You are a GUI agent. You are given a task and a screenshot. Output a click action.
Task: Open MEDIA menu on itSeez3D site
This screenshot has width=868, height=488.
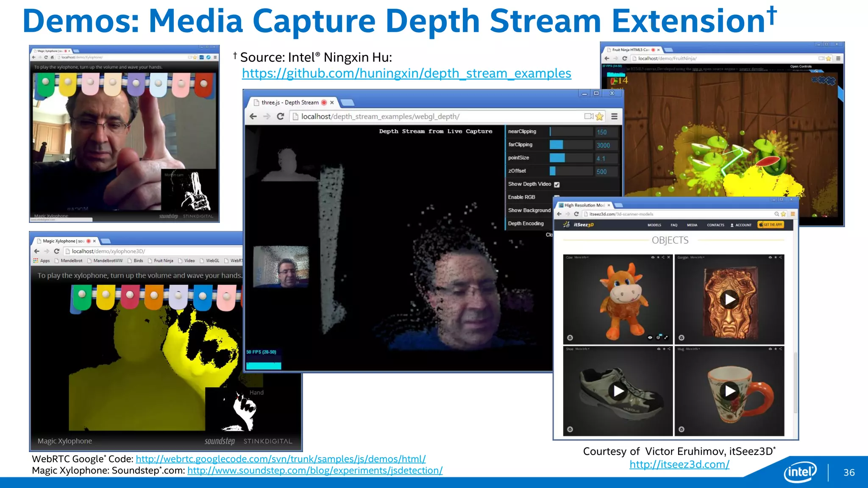coord(692,225)
